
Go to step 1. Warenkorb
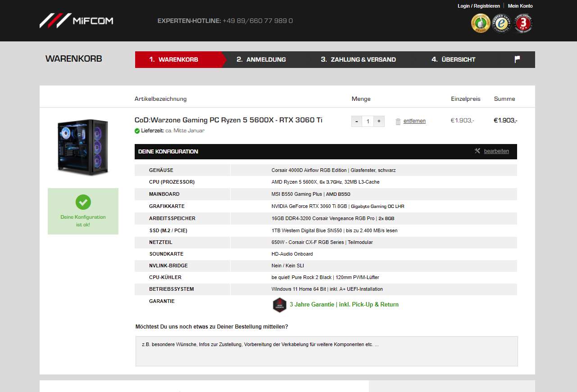tap(178, 59)
